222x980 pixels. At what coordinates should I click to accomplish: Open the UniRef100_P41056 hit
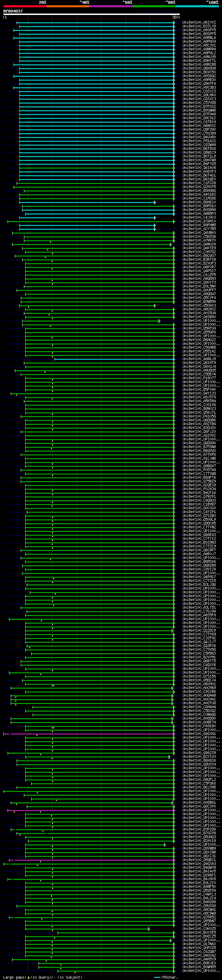pyautogui.click(x=199, y=416)
